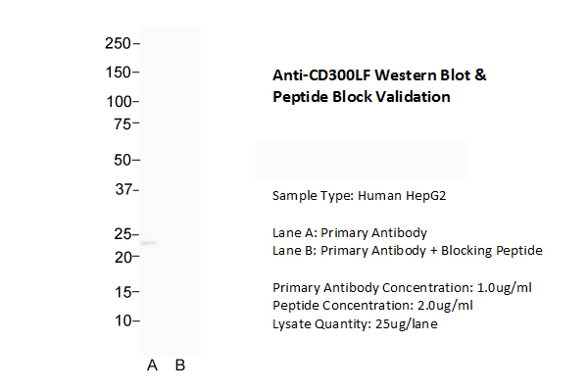The image size is (588, 392).
Task: Click the faint band in lane A
Action: 149,243
